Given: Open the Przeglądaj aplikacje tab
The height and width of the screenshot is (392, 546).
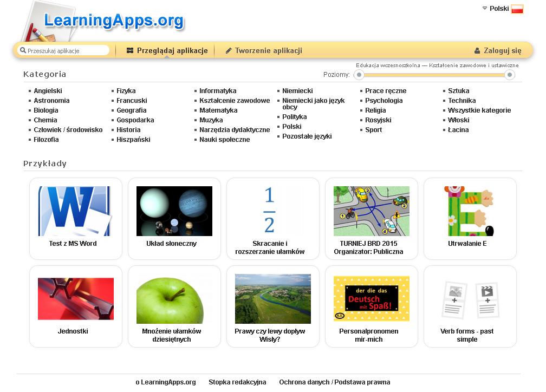Looking at the screenshot, I should pyautogui.click(x=167, y=50).
